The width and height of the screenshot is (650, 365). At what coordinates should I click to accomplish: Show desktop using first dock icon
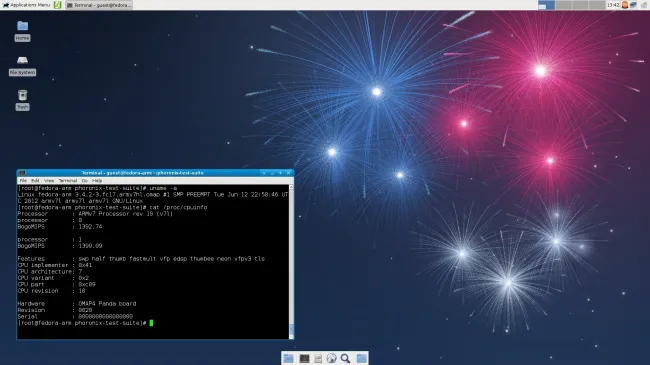tap(289, 358)
